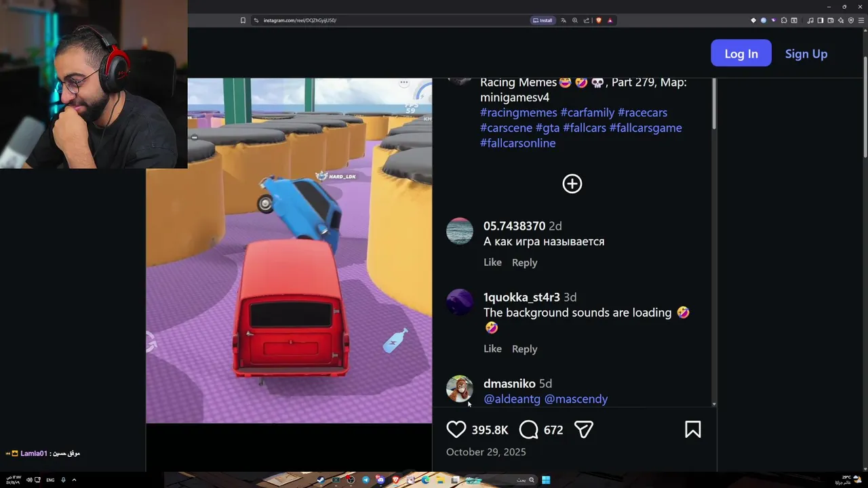The height and width of the screenshot is (488, 868).
Task: Open the reel's comments with the bubble icon
Action: (529, 430)
